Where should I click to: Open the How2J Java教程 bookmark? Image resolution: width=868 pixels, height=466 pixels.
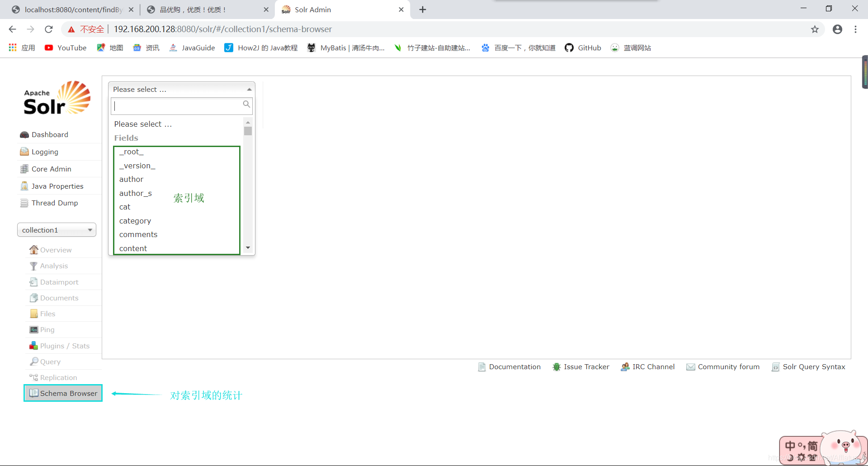click(x=261, y=48)
